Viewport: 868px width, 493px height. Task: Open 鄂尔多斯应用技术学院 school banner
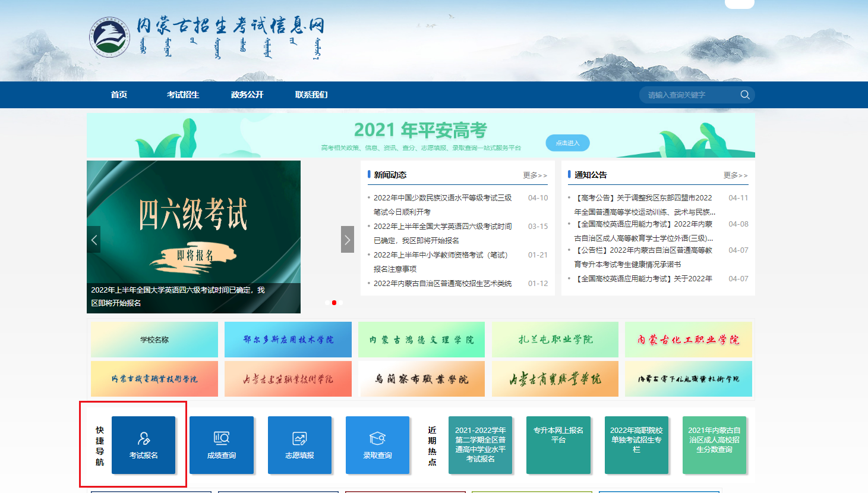[x=288, y=340]
